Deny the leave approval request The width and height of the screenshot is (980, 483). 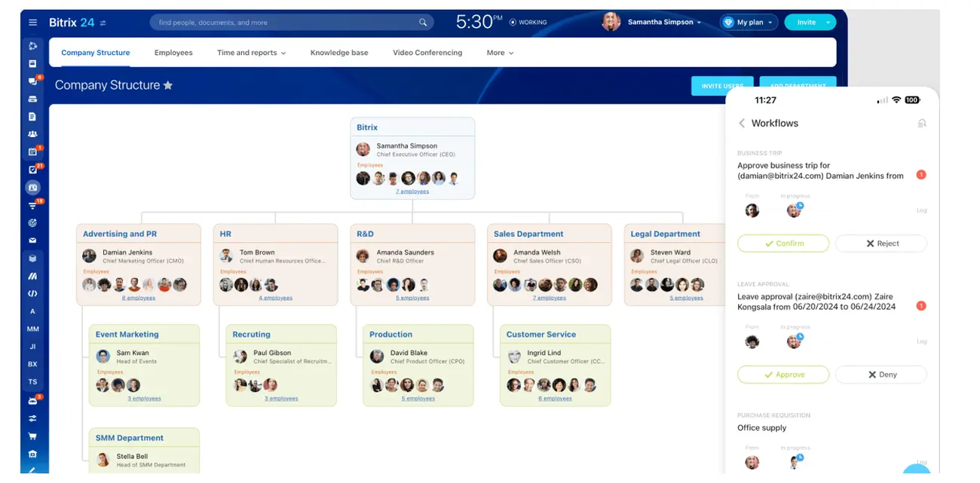pos(880,374)
